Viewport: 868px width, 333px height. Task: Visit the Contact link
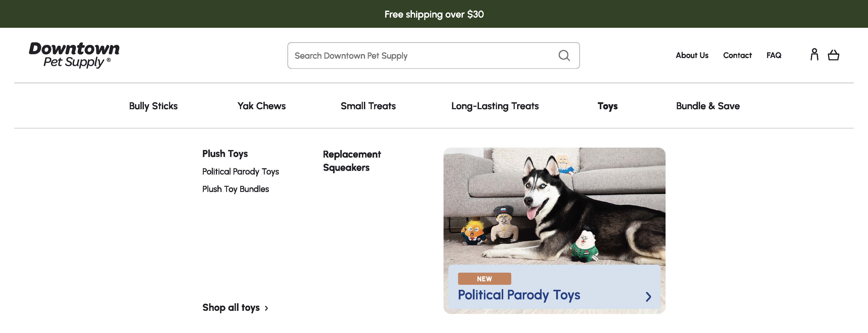point(737,55)
